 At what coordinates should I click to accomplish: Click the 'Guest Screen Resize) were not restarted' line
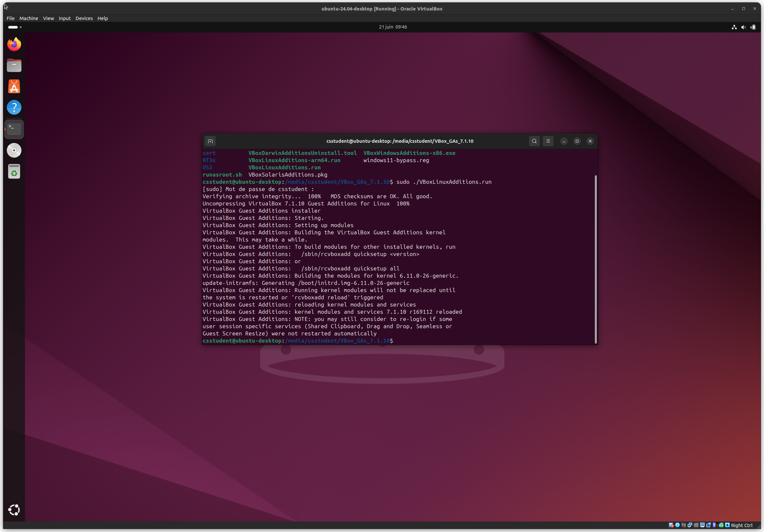(289, 333)
